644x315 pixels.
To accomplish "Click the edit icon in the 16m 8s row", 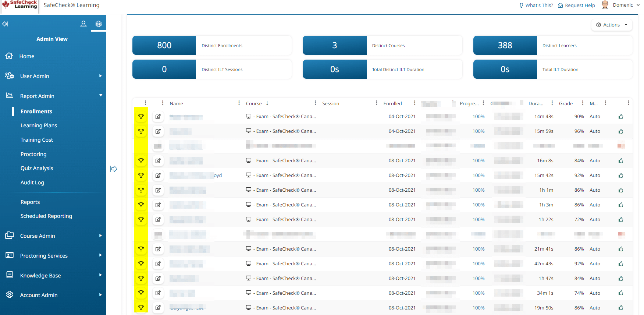I will (158, 161).
